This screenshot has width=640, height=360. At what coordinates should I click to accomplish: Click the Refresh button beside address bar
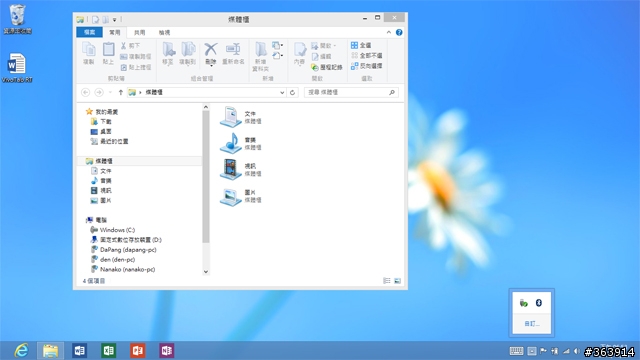tap(292, 93)
